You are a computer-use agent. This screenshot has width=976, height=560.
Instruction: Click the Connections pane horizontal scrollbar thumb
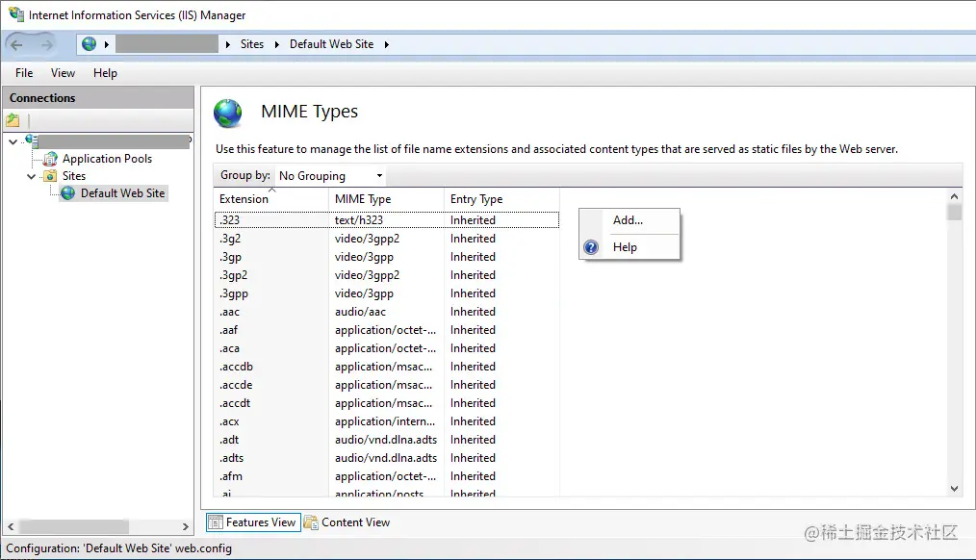click(74, 527)
